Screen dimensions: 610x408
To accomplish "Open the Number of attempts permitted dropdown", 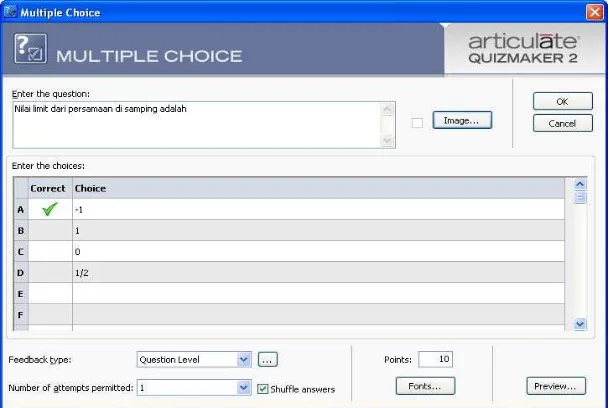I will coord(244,388).
